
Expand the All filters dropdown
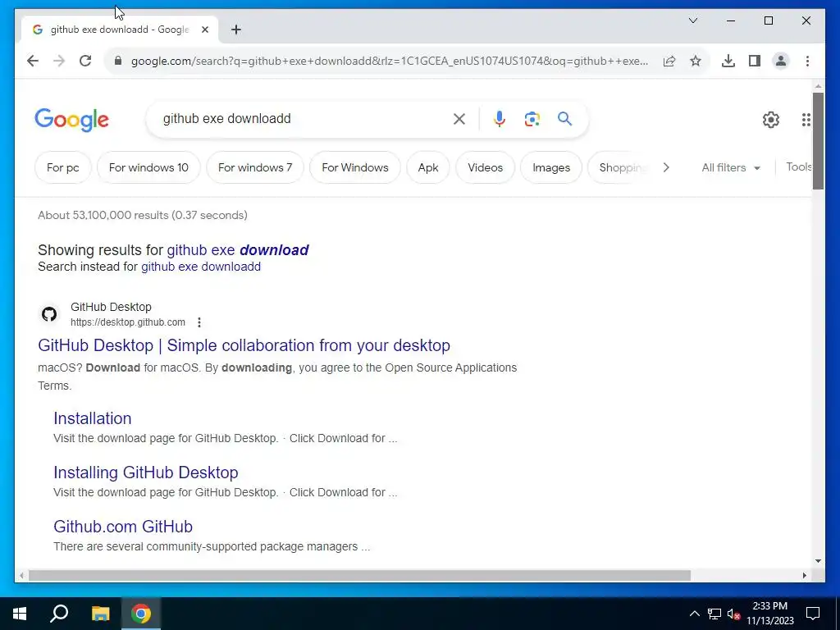[x=731, y=167]
